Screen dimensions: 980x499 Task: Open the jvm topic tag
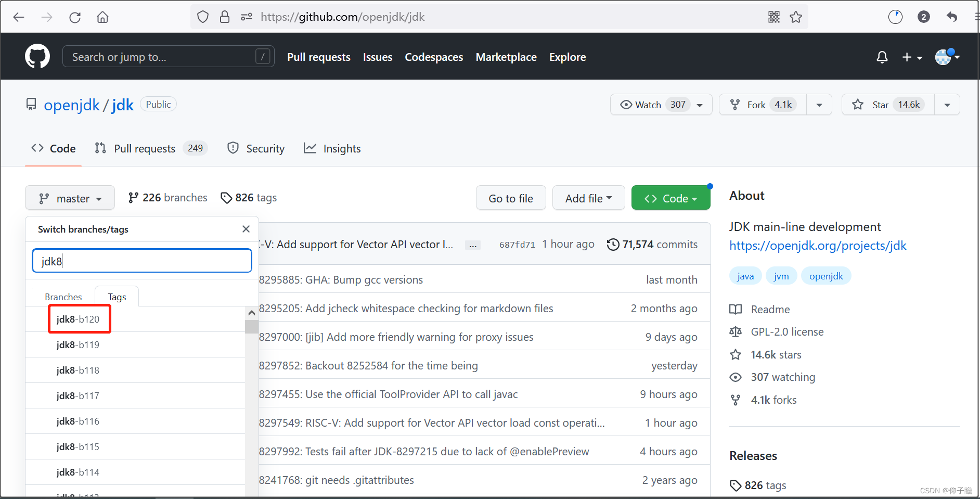tap(781, 276)
